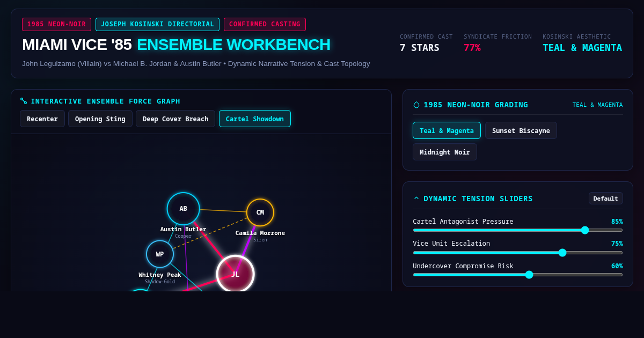Click the 60% Undercover Compromise Risk value
Screen dimensions: 644x338
(617, 266)
